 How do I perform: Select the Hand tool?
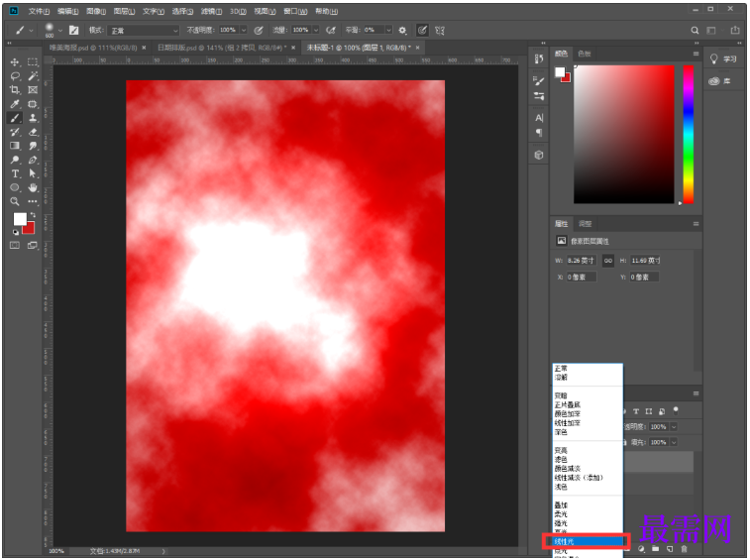click(33, 186)
